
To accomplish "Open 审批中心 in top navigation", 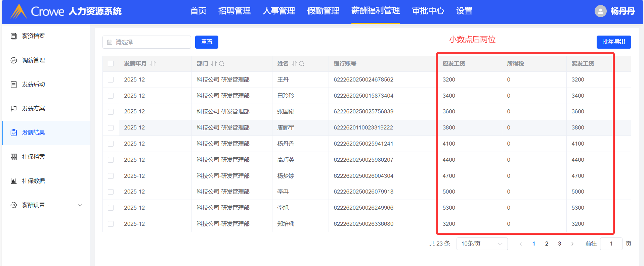I will [x=428, y=11].
